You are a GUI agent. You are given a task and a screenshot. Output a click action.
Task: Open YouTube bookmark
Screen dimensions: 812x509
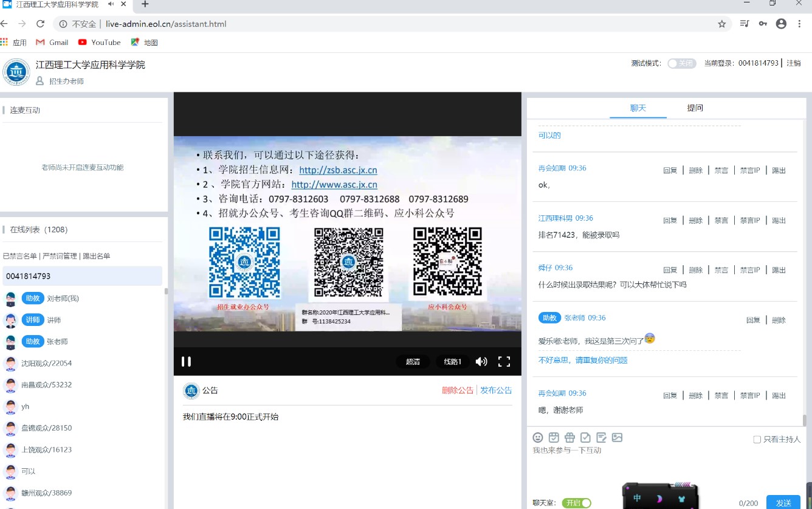(x=100, y=43)
